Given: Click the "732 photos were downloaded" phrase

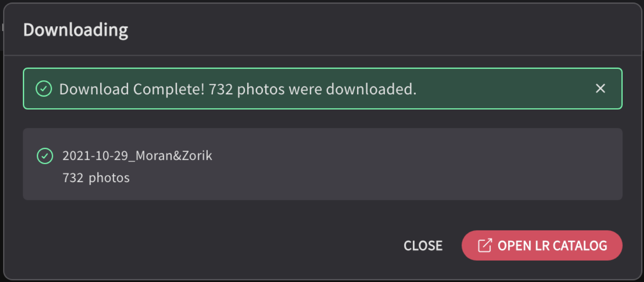Looking at the screenshot, I should (312, 89).
